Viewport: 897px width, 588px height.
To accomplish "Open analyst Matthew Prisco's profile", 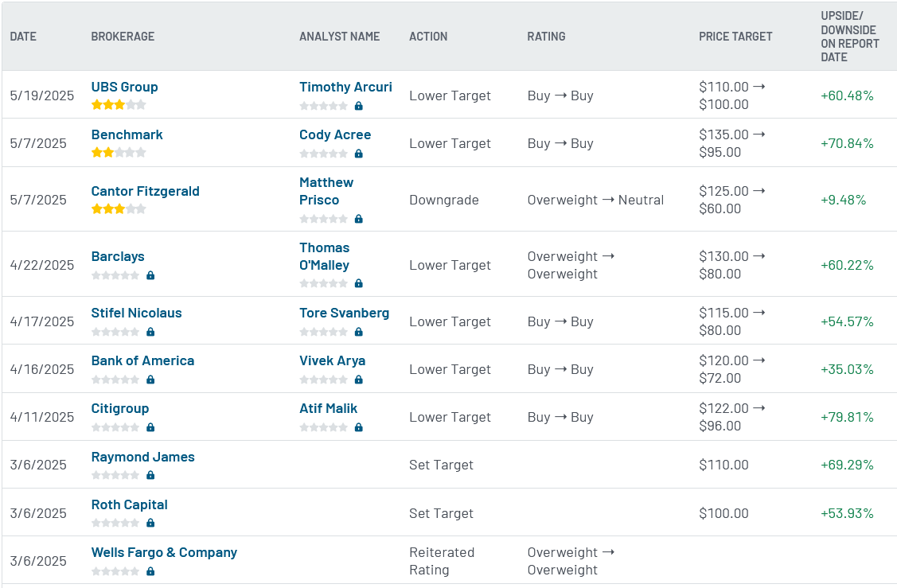I will (x=326, y=191).
